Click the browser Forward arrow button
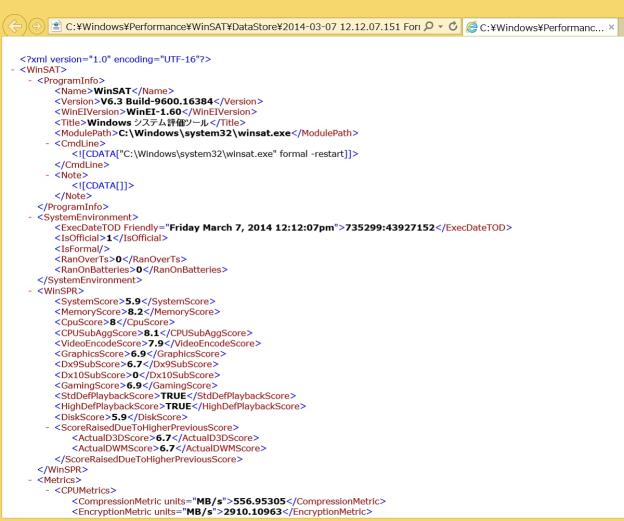624x521 pixels. coord(37,27)
